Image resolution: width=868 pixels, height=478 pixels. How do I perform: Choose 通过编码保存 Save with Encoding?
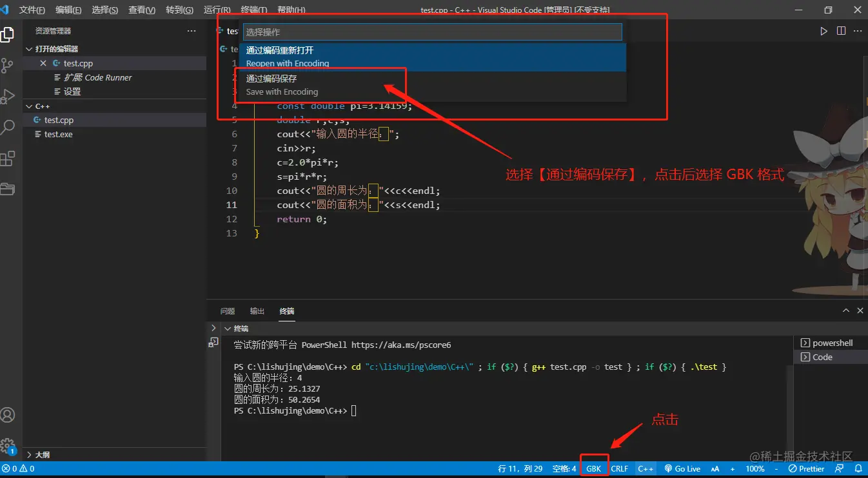(x=433, y=85)
